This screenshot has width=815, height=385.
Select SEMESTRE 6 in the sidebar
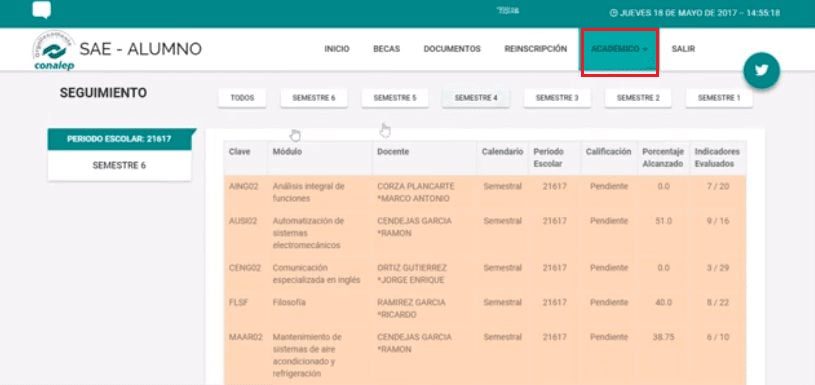coord(120,165)
